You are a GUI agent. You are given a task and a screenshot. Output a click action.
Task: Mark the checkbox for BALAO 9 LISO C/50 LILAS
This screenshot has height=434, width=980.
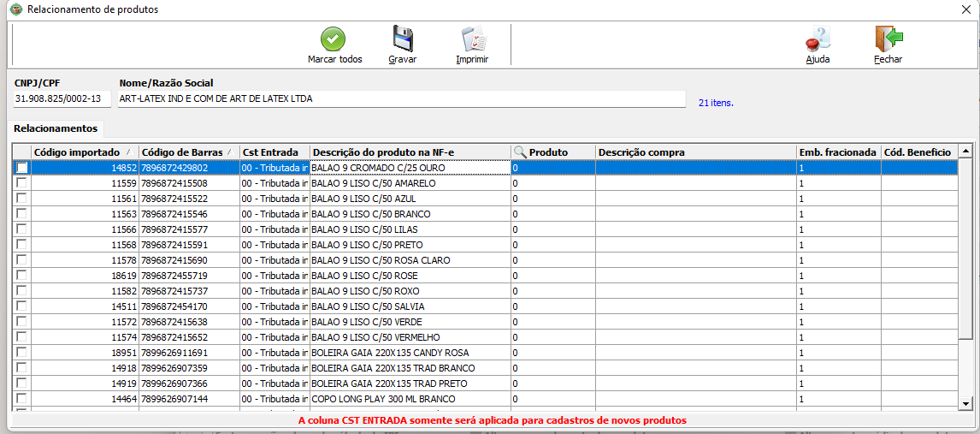click(x=22, y=229)
